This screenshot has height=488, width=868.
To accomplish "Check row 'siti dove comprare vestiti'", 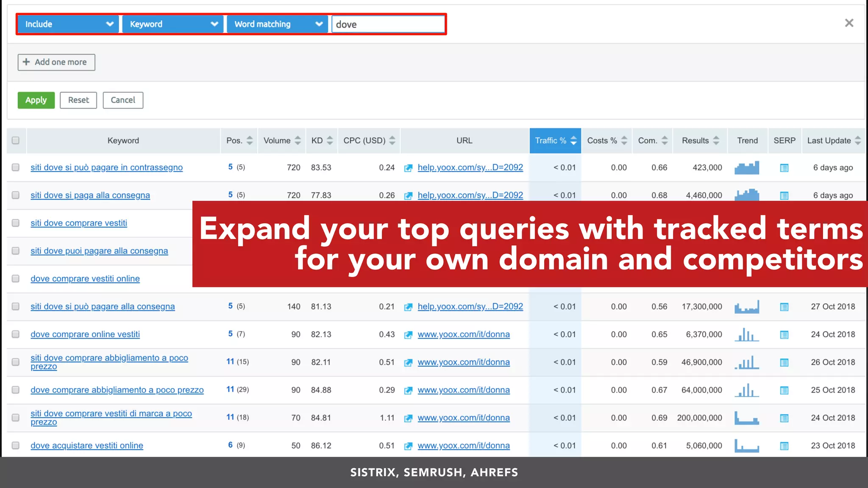I will (x=16, y=223).
